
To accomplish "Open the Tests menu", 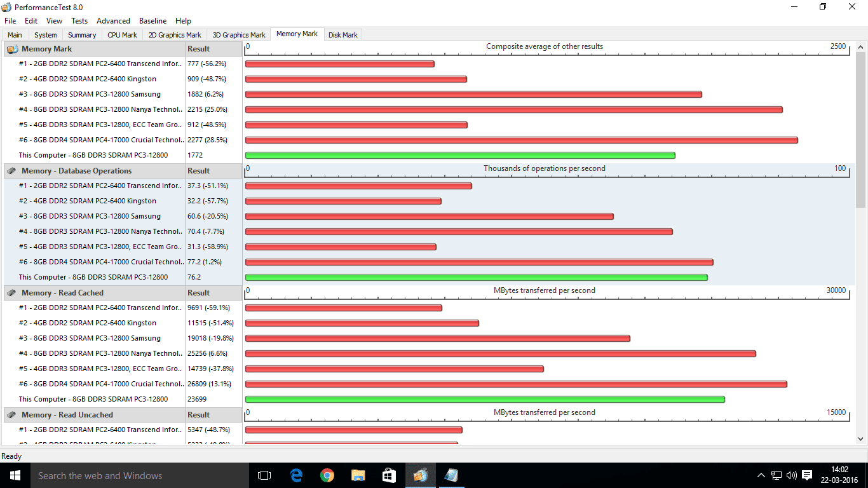I will point(79,21).
